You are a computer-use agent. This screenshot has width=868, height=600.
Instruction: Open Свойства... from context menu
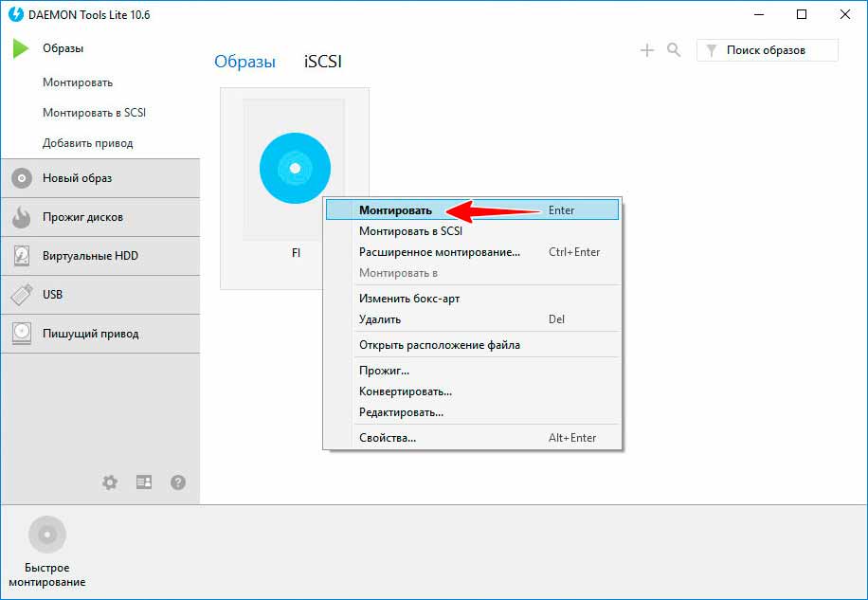point(472,438)
